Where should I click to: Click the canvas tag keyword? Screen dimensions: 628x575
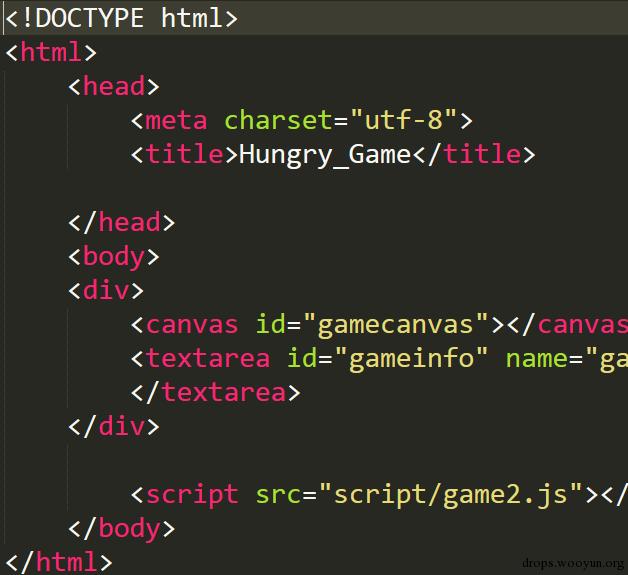pyautogui.click(x=192, y=324)
